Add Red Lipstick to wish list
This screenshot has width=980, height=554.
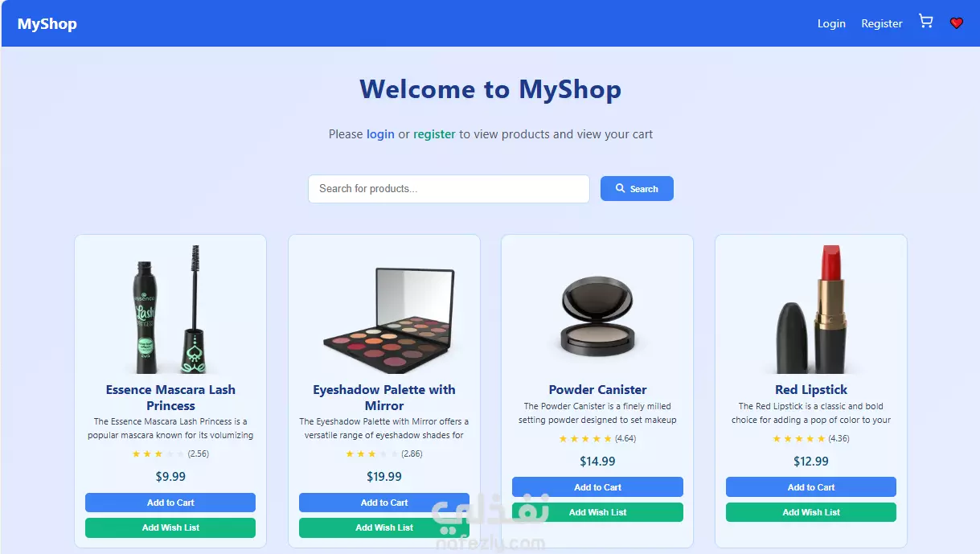pyautogui.click(x=811, y=512)
